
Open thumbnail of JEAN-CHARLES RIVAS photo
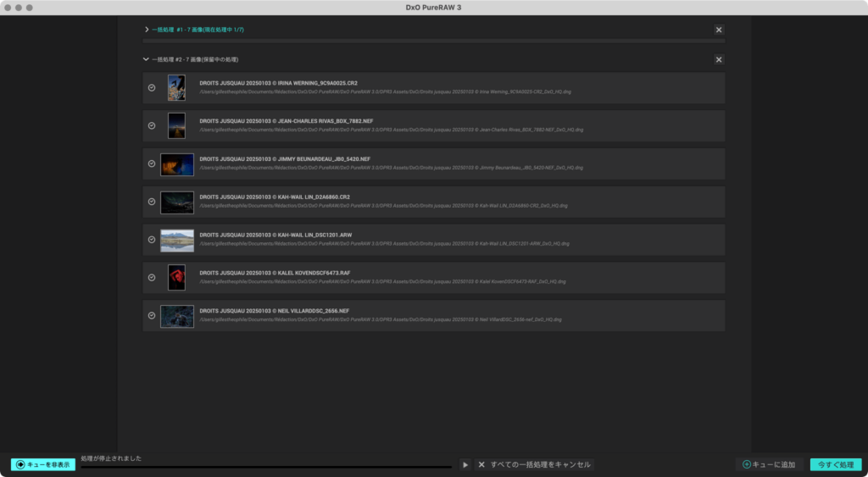coord(176,125)
